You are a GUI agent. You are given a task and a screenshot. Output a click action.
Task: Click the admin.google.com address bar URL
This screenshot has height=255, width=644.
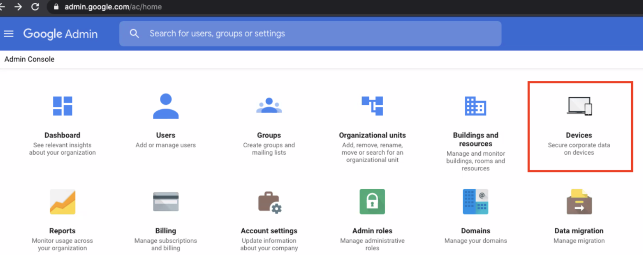coord(113,7)
